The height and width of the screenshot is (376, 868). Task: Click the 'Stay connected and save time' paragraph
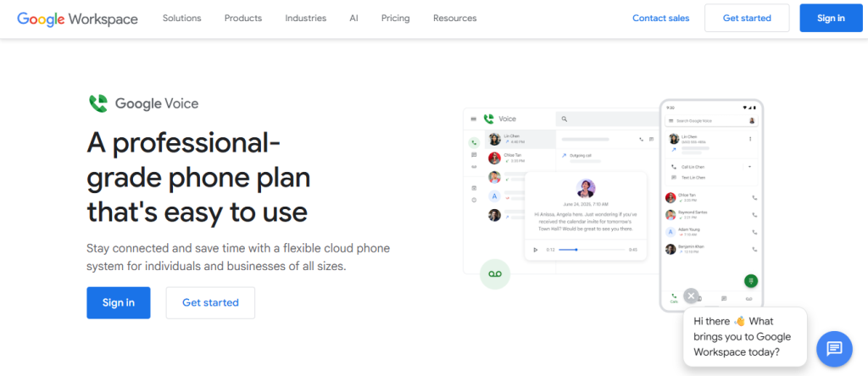238,257
